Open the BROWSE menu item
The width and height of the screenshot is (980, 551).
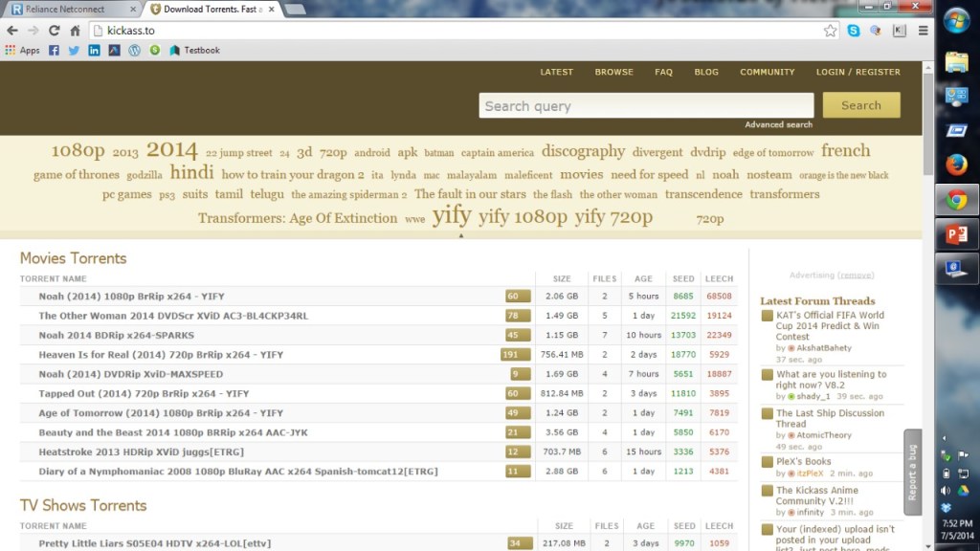pyautogui.click(x=613, y=72)
